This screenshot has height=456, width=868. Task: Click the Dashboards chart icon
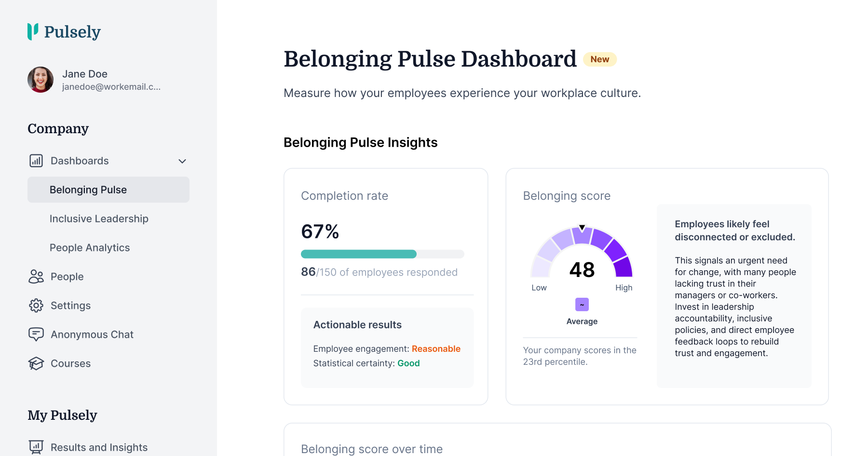click(x=36, y=161)
